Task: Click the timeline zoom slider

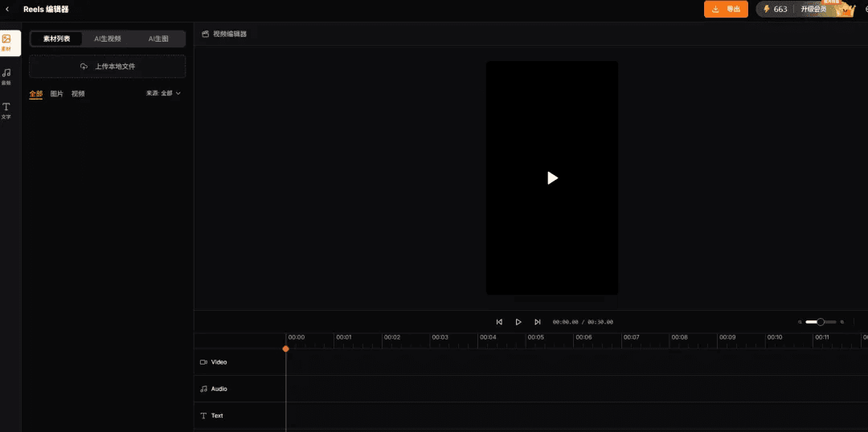Action: tap(821, 322)
